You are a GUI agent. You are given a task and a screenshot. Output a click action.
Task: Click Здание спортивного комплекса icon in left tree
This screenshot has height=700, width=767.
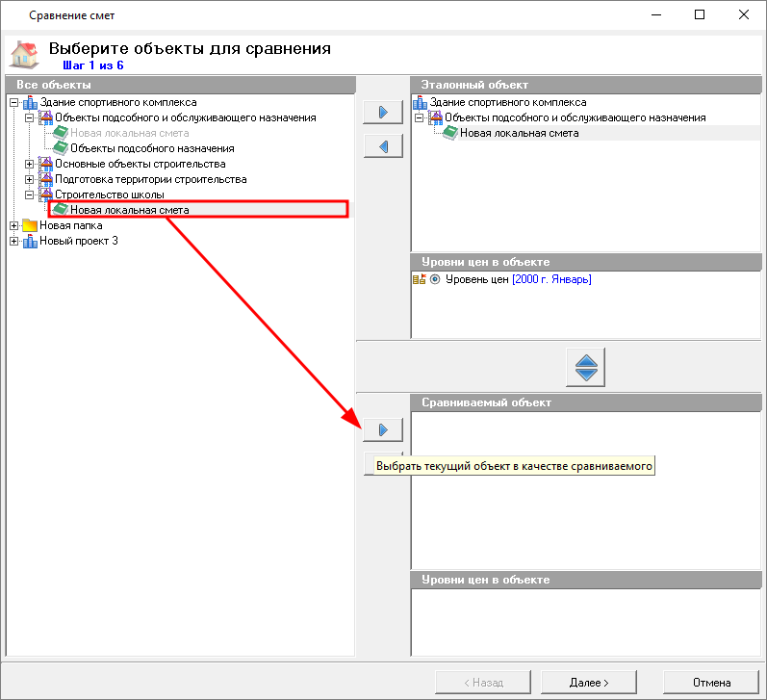coord(29,102)
